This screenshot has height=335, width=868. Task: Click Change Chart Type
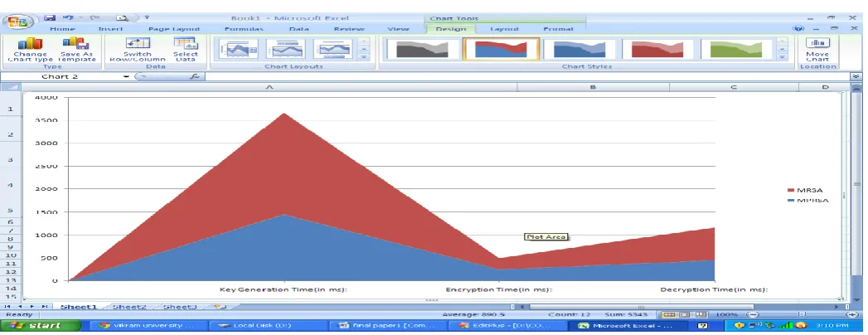pos(31,49)
